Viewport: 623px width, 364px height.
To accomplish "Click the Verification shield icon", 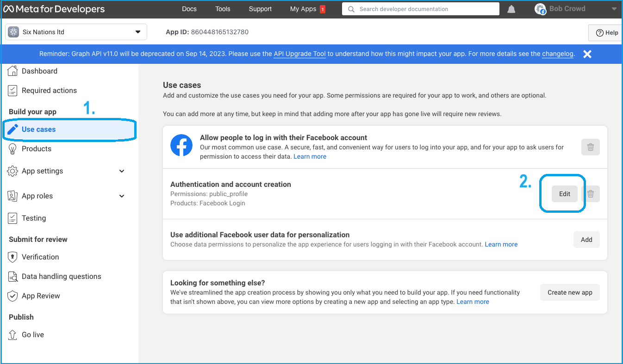I will pos(13,257).
